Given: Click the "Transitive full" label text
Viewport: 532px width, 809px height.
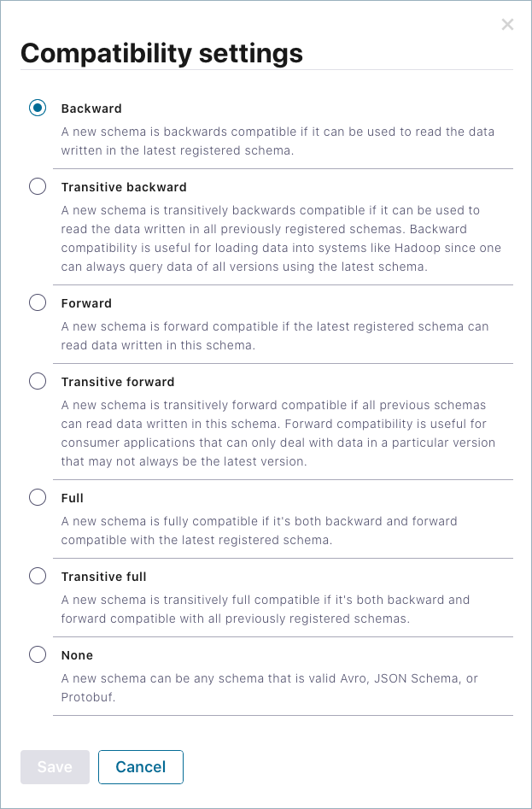Looking at the screenshot, I should [x=104, y=577].
